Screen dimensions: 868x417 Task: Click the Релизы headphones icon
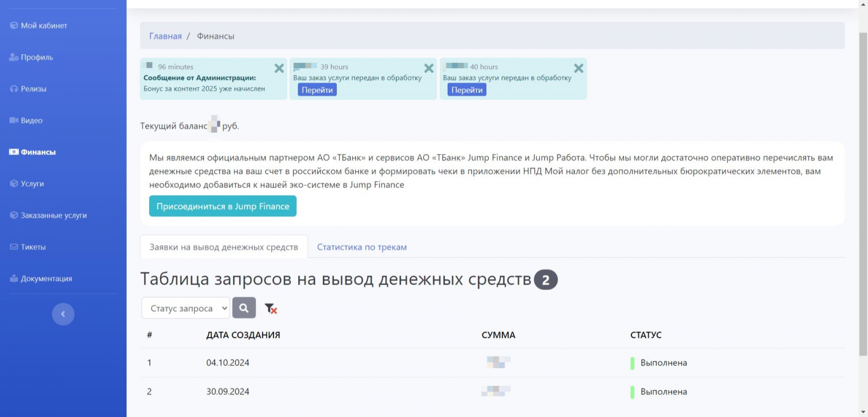[14, 88]
